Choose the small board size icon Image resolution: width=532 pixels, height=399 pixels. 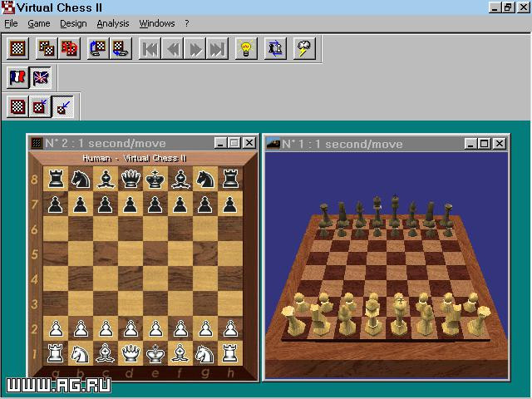coord(63,106)
